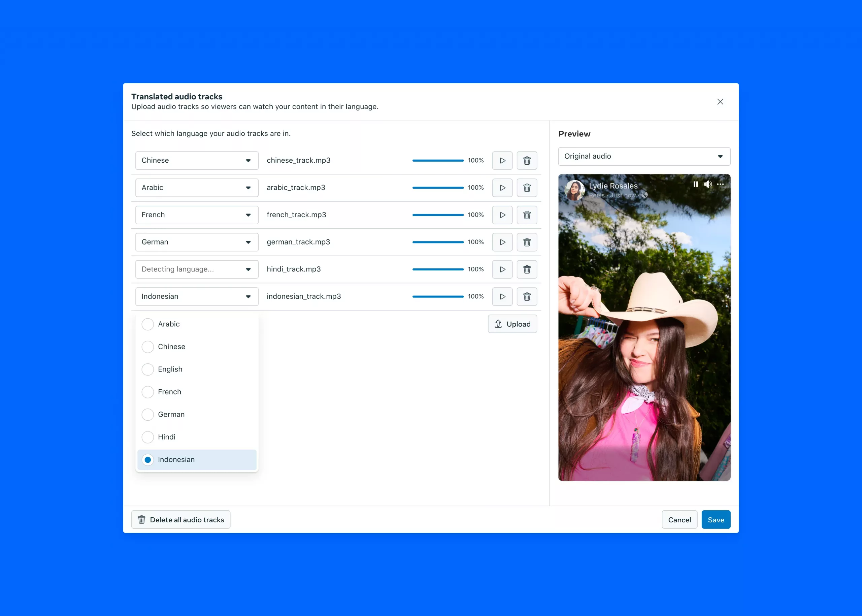Screen dimensions: 862x616
Task: Remove german_track.mp3 with trash icon
Action: tap(527, 242)
